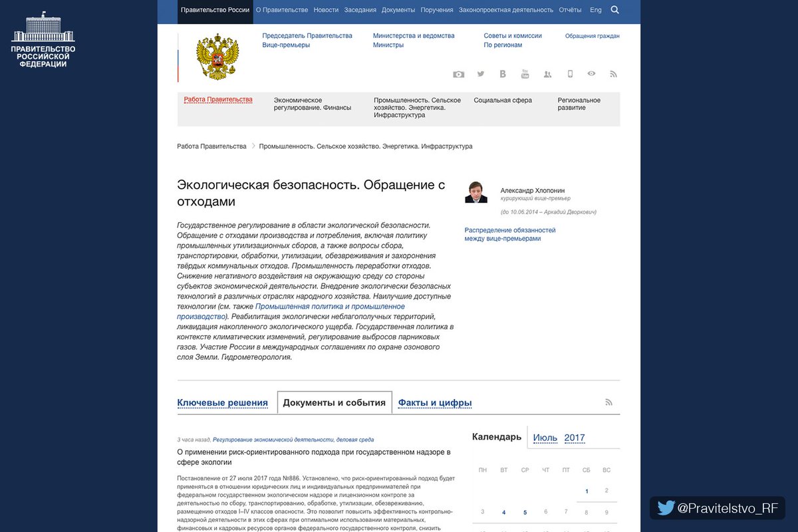798x532 pixels.
Task: Click Промышленность. Сельское хозяйство breadcrumb
Action: 366,146
